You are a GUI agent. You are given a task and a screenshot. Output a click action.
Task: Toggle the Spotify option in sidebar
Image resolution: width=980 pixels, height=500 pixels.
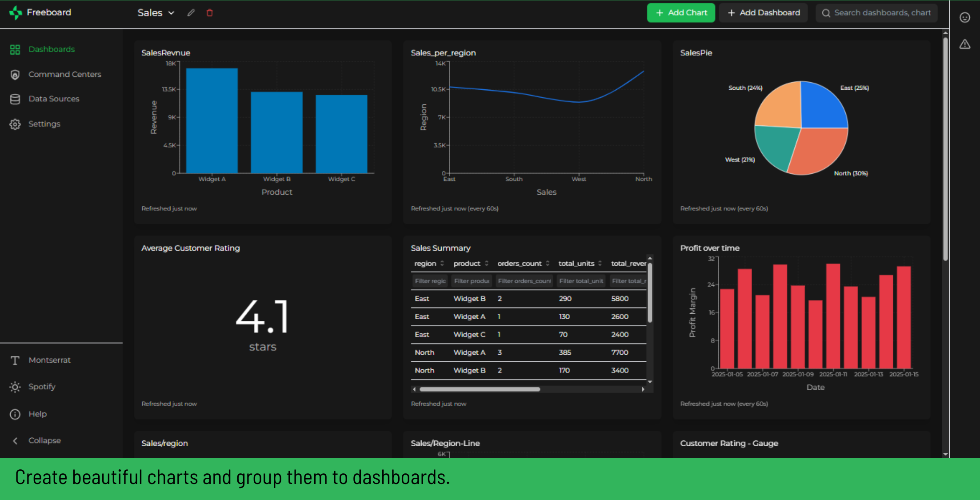click(x=43, y=387)
